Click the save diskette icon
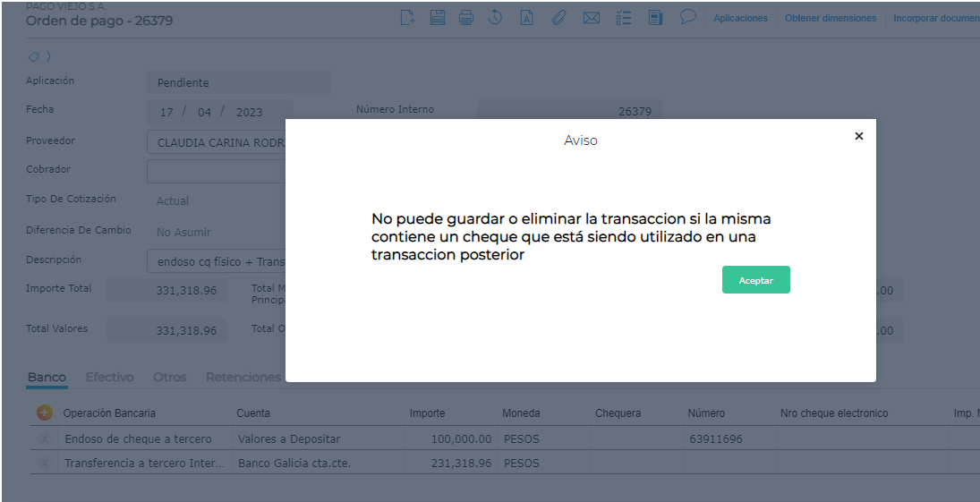 click(438, 18)
